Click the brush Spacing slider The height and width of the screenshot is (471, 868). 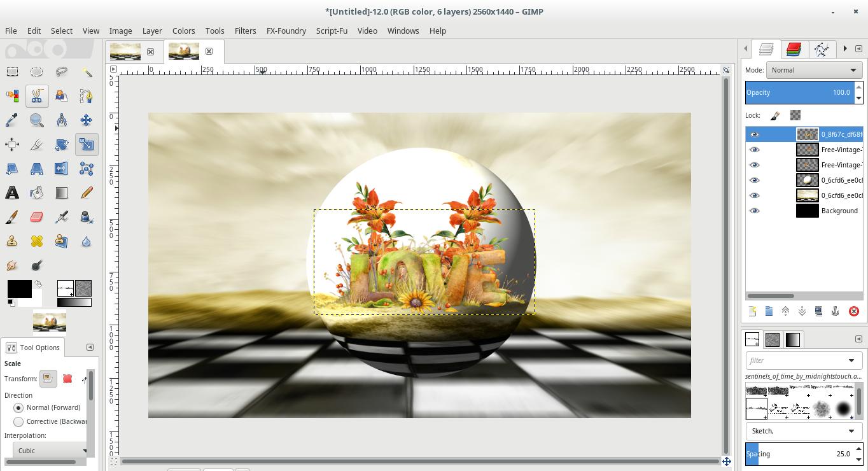pos(800,454)
